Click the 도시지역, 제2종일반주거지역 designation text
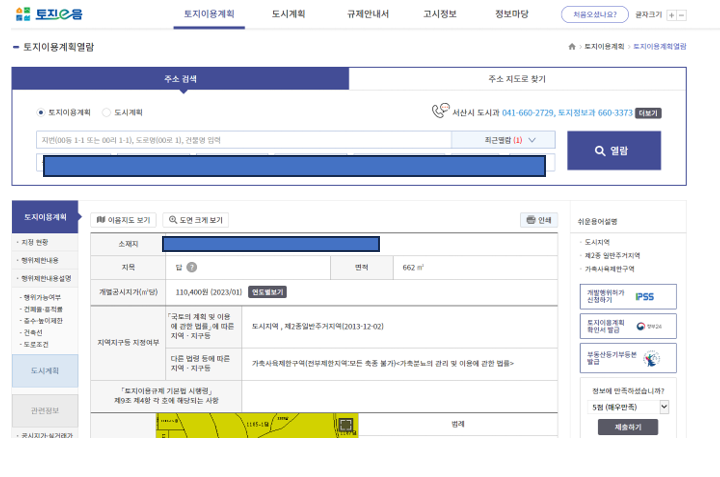720x477 pixels. pyautogui.click(x=318, y=326)
